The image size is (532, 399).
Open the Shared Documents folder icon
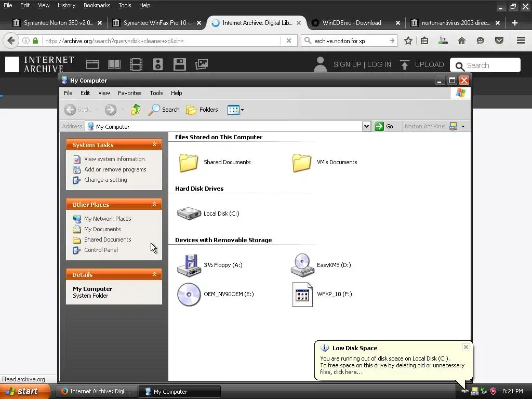(189, 162)
